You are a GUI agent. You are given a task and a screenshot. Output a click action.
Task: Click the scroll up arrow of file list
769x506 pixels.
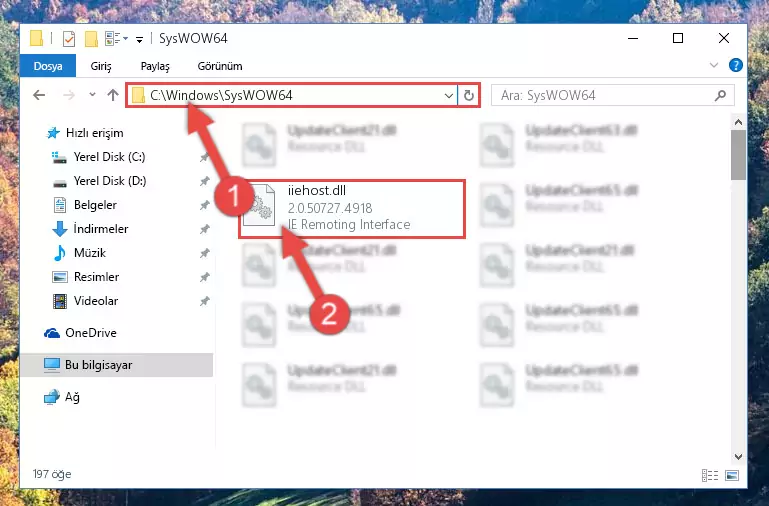click(738, 122)
